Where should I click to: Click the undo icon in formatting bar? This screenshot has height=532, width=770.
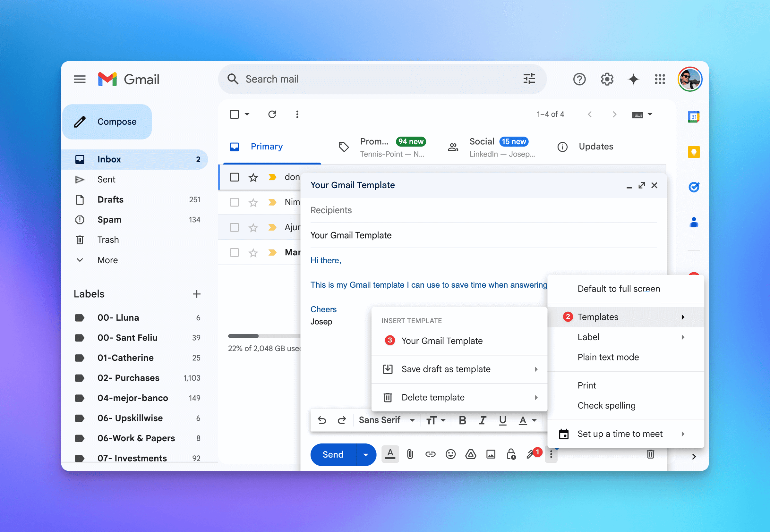point(322,420)
